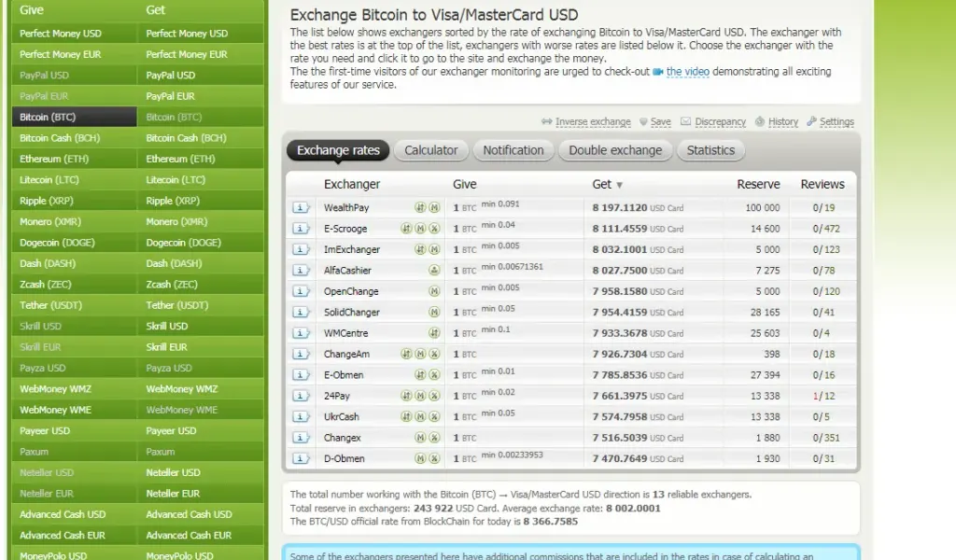Click the Inverse exchange arrows icon
The width and height of the screenshot is (956, 560).
tap(546, 122)
